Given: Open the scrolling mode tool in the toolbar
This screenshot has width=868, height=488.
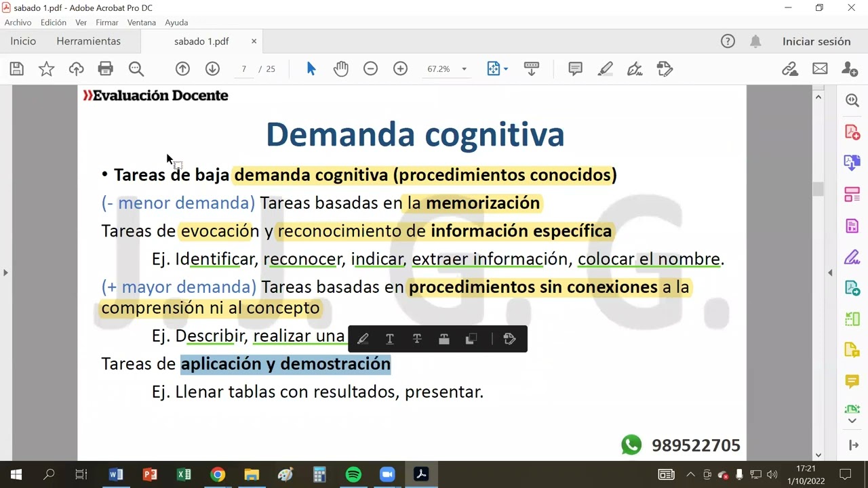Looking at the screenshot, I should click(532, 68).
